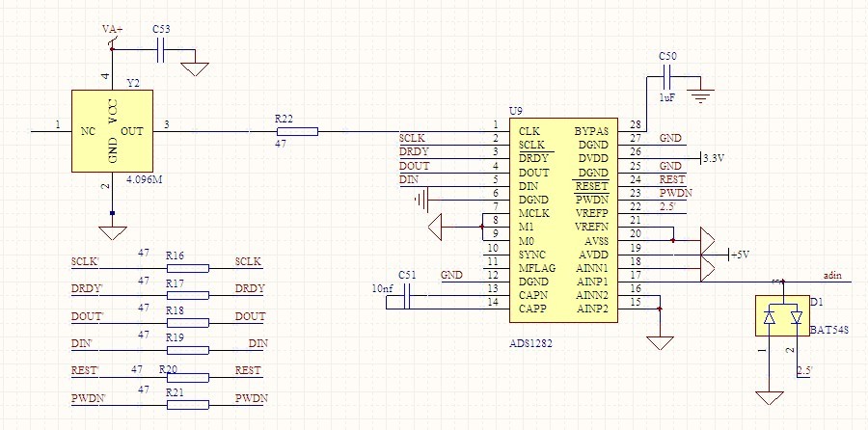This screenshot has height=430, width=868.
Task: Click the REST net label on pin 24
Action: [672, 179]
